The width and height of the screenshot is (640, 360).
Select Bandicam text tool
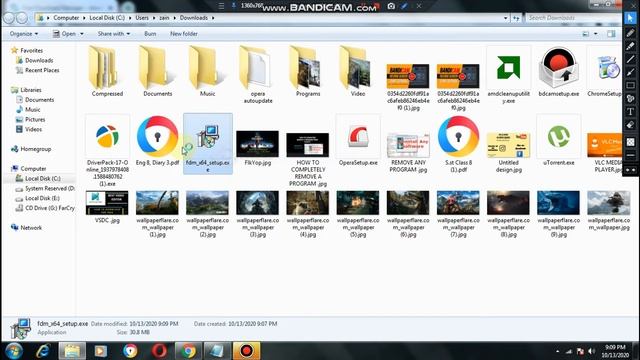[x=630, y=111]
